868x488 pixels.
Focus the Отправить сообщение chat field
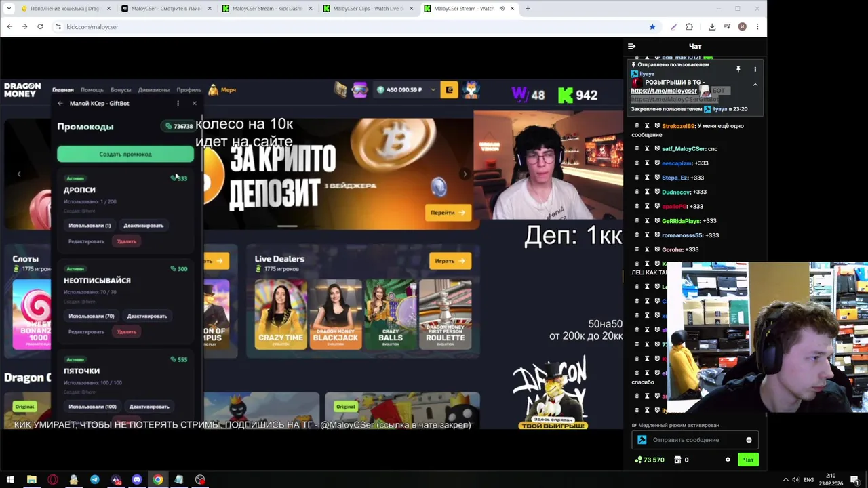coord(695,440)
